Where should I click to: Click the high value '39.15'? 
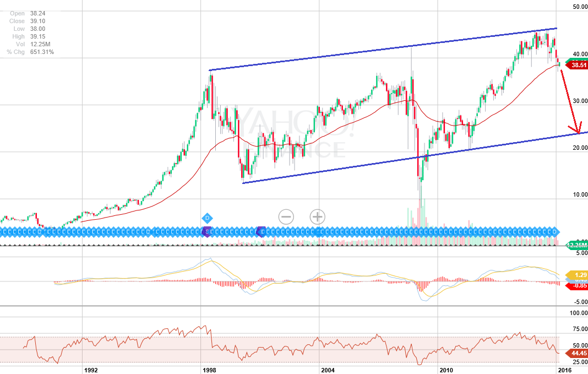(x=38, y=36)
